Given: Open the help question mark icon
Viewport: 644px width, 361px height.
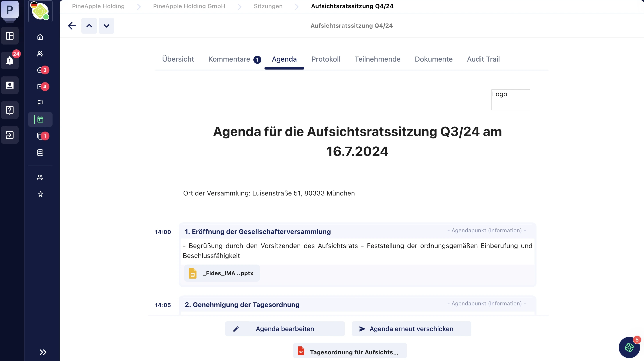Looking at the screenshot, I should (x=10, y=110).
